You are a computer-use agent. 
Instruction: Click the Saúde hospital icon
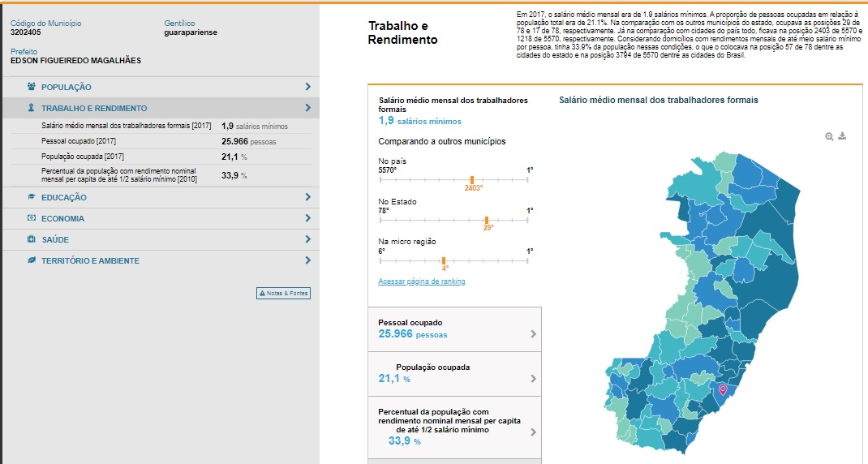click(x=32, y=238)
